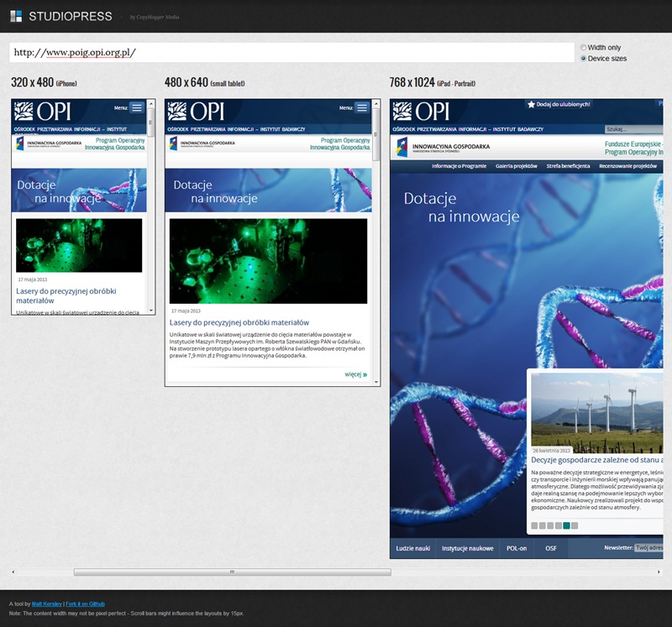
Task: Select the teal active slider dot
Action: point(567,525)
